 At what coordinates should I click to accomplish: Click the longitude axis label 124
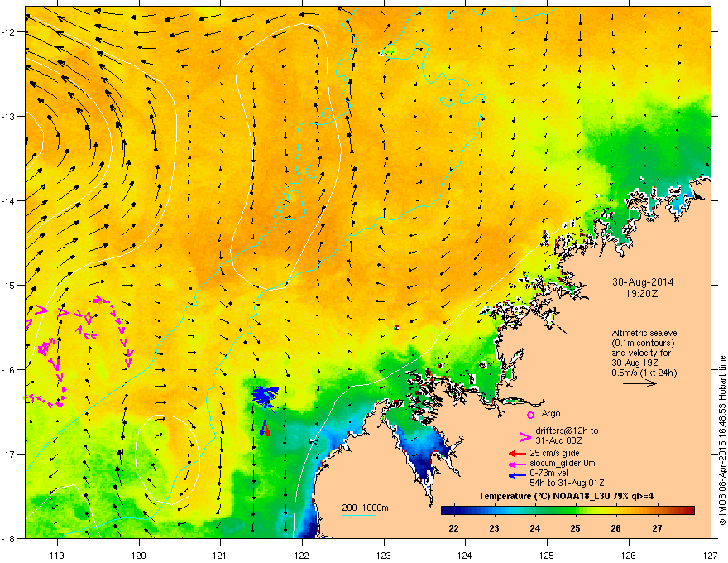click(x=465, y=555)
